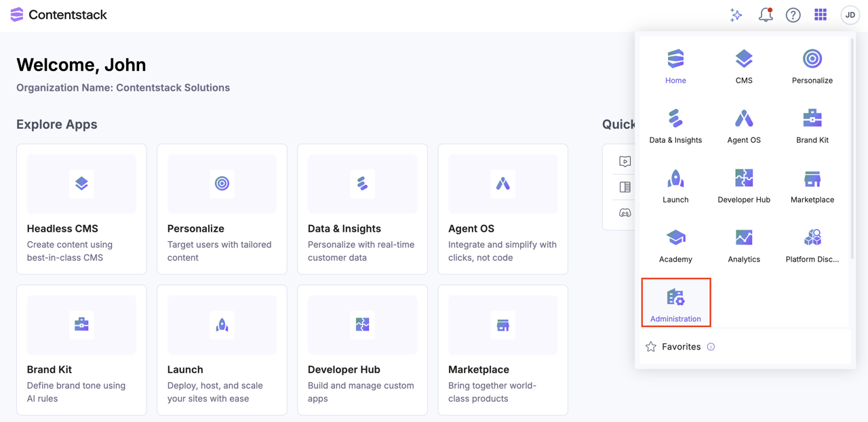Click the 'Favorites' label text
The height and width of the screenshot is (422, 868).
681,347
